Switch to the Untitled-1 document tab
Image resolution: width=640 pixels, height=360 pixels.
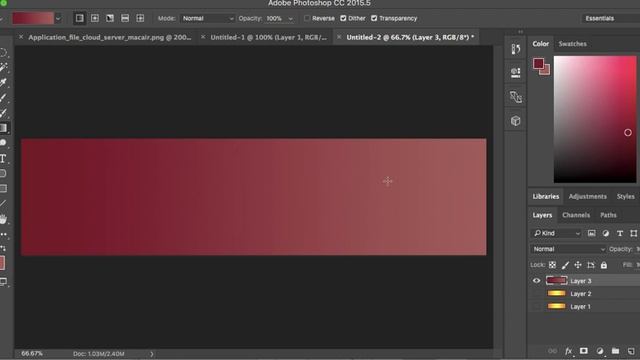click(269, 37)
